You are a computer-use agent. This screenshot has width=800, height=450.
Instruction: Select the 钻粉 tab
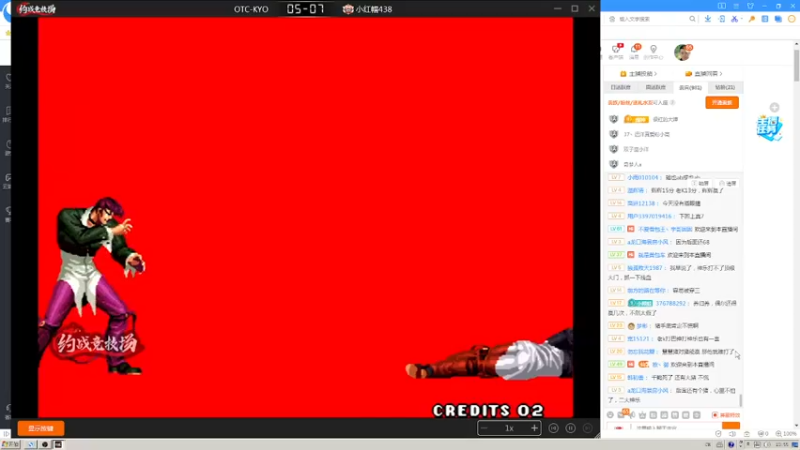(x=725, y=88)
